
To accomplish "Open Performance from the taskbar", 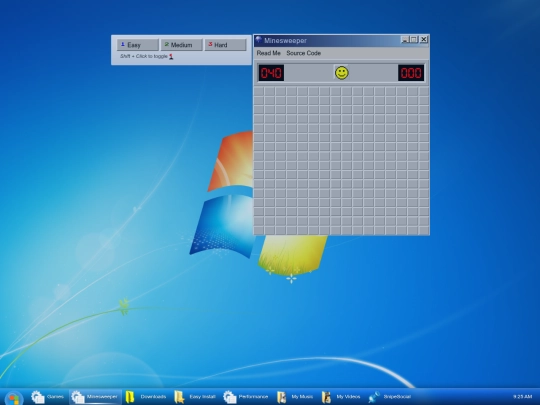I will (246, 397).
